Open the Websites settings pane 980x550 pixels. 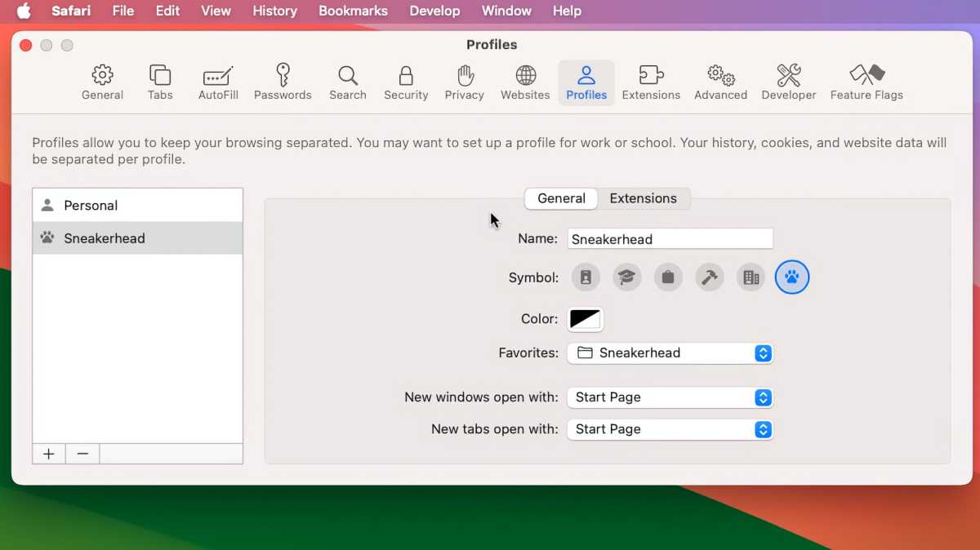pos(525,82)
